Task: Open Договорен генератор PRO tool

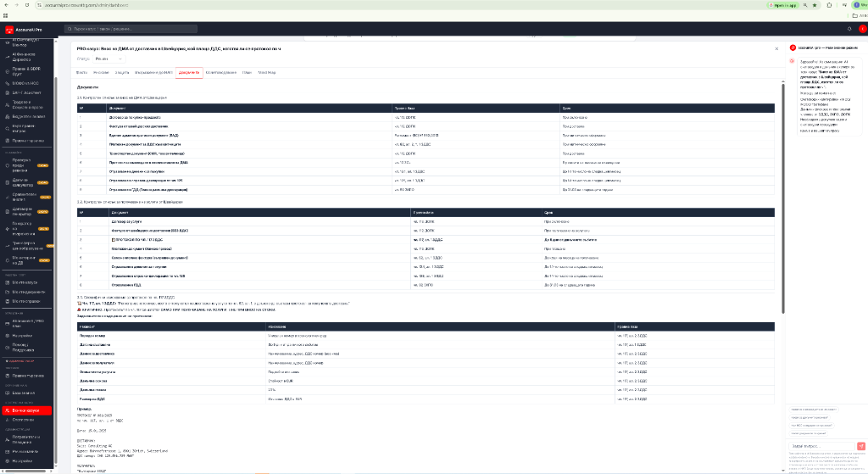Action: click(x=25, y=211)
